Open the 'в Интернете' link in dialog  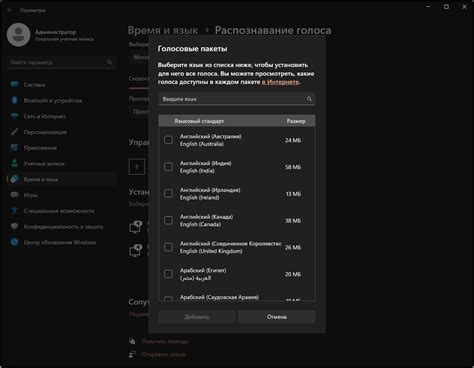coord(280,82)
